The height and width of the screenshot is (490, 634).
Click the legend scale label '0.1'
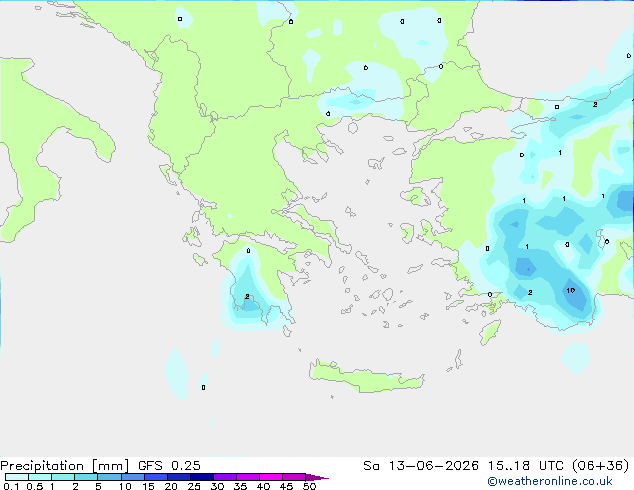11,486
